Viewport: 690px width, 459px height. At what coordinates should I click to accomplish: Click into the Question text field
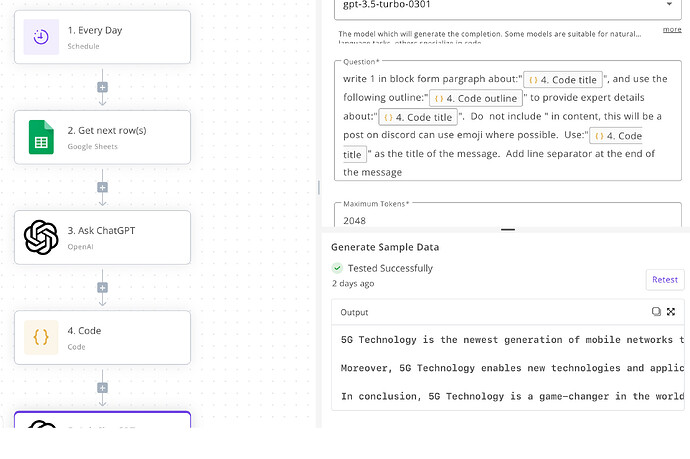coord(508,121)
